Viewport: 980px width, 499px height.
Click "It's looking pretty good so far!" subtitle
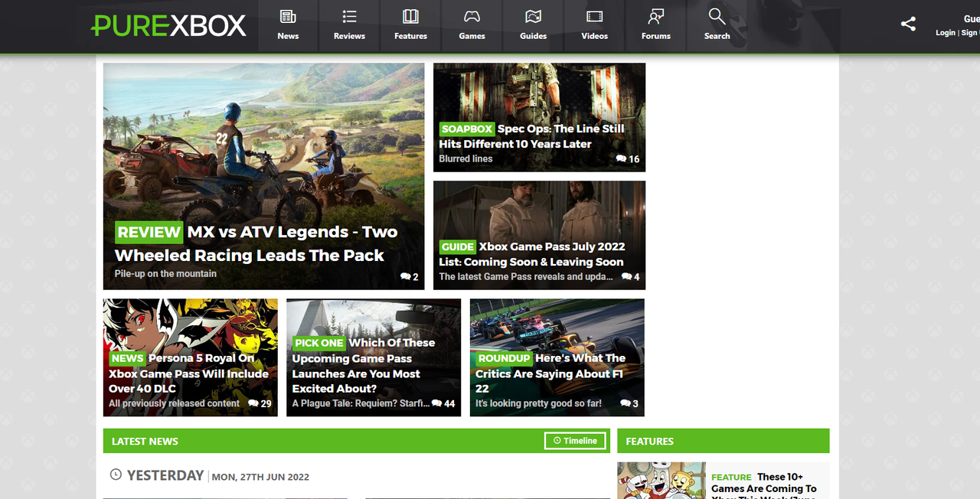coord(538,403)
